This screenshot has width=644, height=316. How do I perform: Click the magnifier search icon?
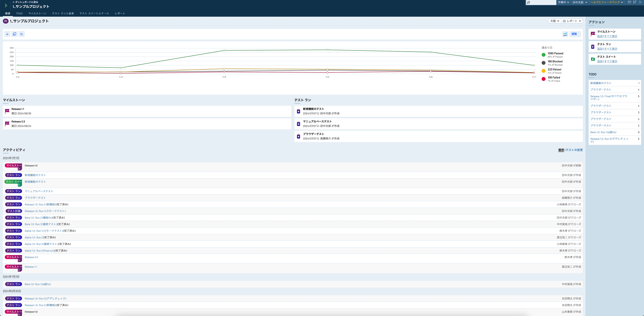tap(529, 2)
